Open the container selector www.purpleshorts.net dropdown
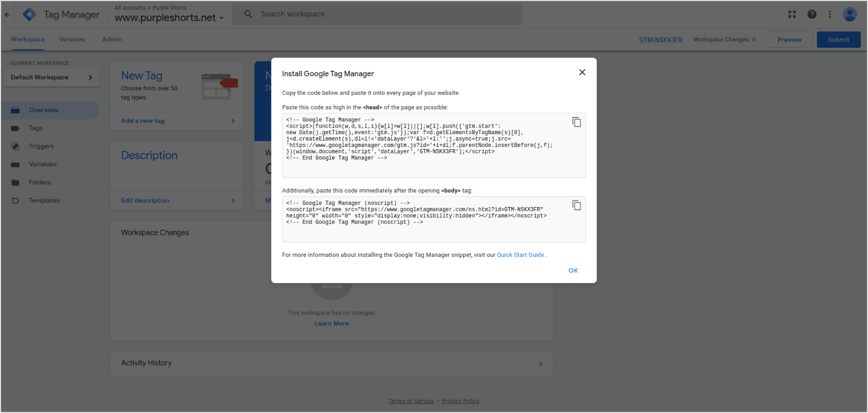The width and height of the screenshot is (868, 413). point(169,18)
